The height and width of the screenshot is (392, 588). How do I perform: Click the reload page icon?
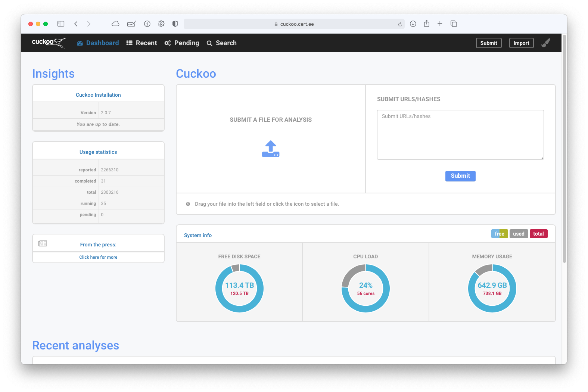click(400, 24)
